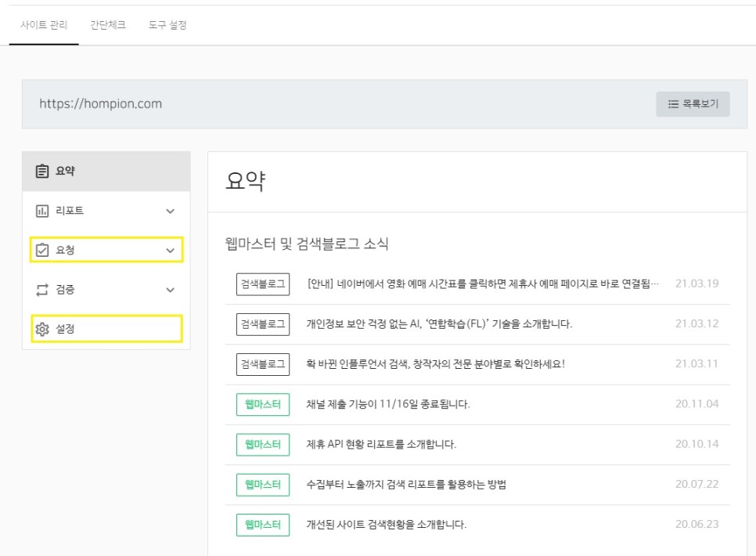Expand the 리포트 menu chevron
This screenshot has width=756, height=556.
tap(171, 211)
